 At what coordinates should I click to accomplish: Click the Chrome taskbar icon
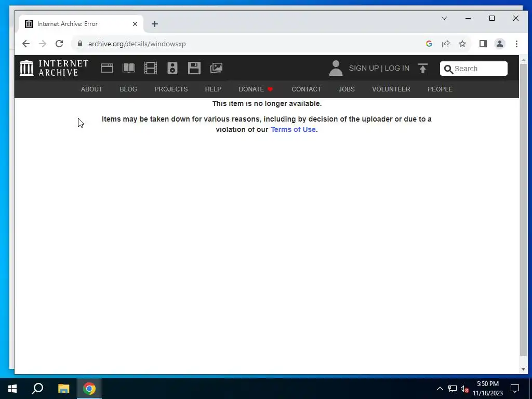[x=89, y=389]
